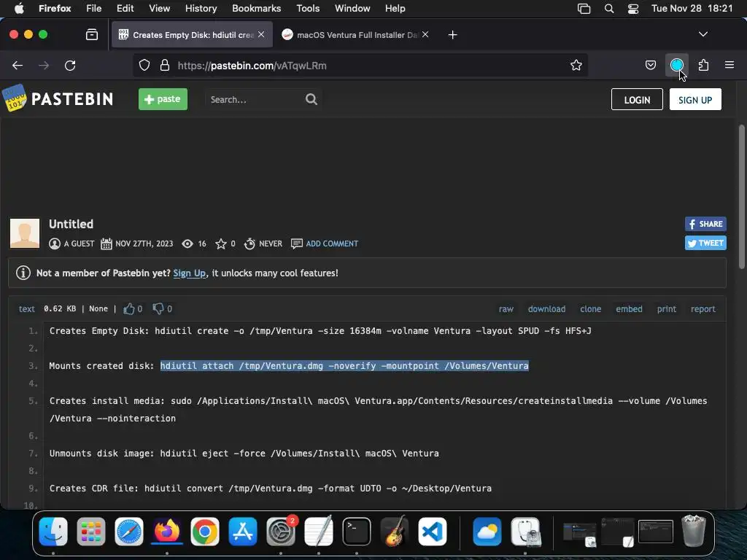Click the address bar URL
747x560 pixels.
pos(252,66)
